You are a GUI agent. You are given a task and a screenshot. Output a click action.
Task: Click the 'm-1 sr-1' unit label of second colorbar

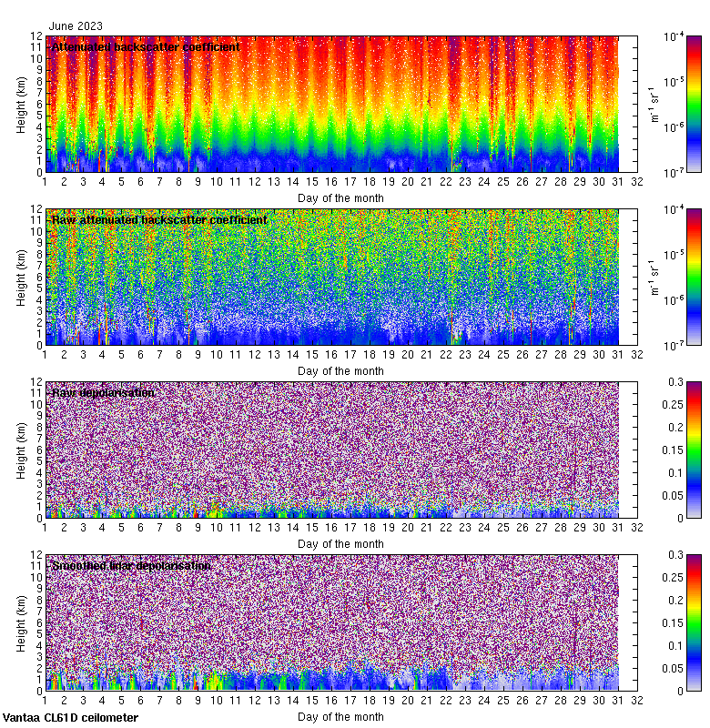tap(654, 278)
